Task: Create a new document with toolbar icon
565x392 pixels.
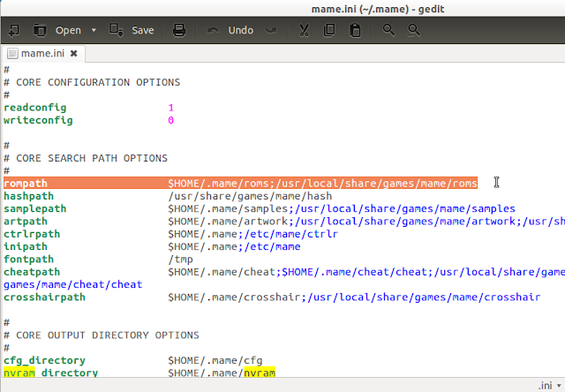Action: 14,30
